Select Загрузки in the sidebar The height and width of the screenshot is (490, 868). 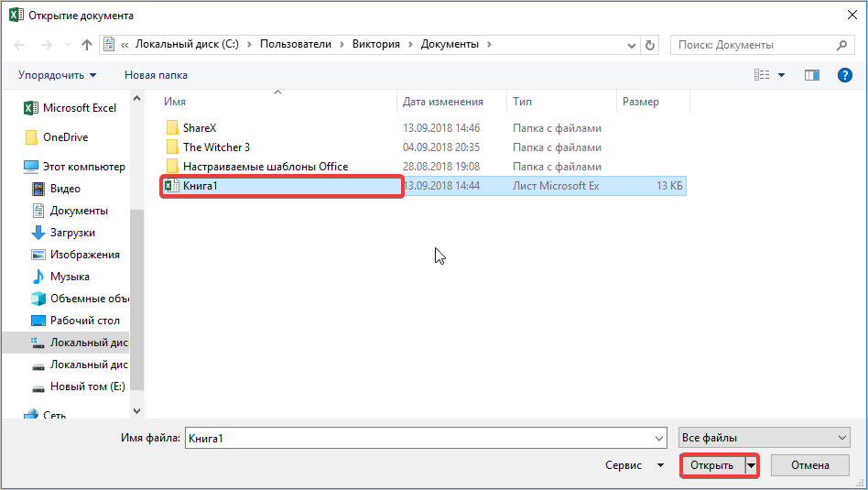(71, 233)
